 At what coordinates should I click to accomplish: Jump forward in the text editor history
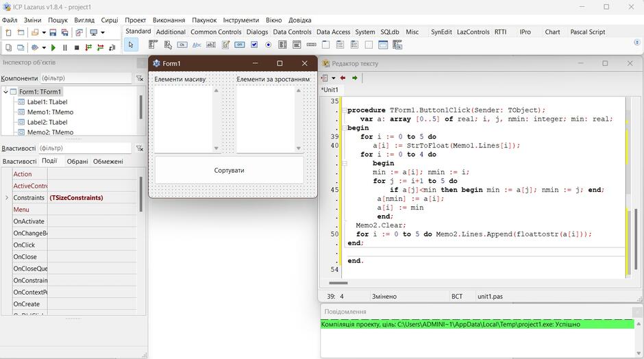(355, 78)
